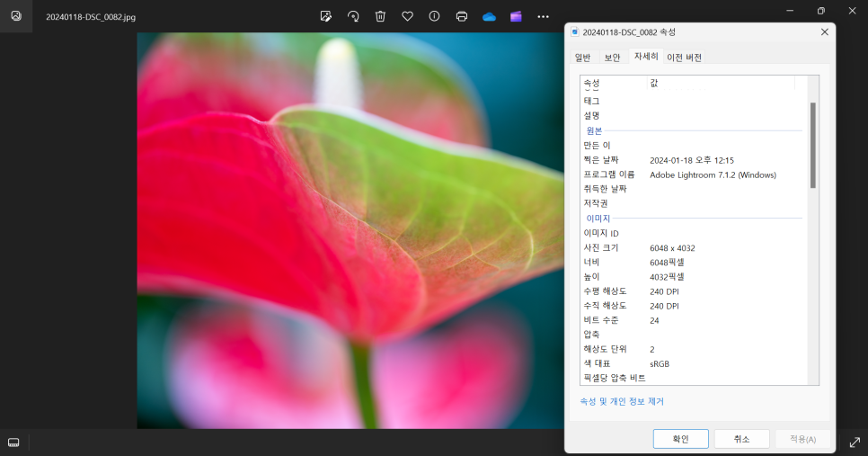The height and width of the screenshot is (456, 868).
Task: Confirm with the 확인 button
Action: [681, 439]
